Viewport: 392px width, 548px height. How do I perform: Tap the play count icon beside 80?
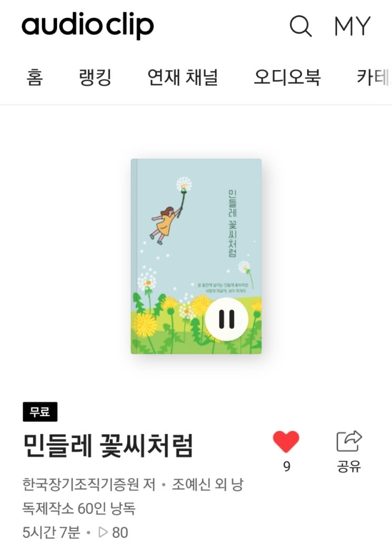pos(103,533)
